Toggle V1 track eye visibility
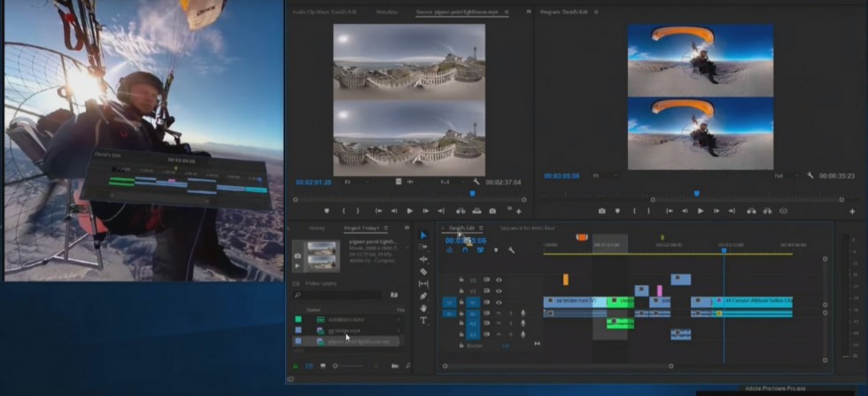 click(x=499, y=302)
